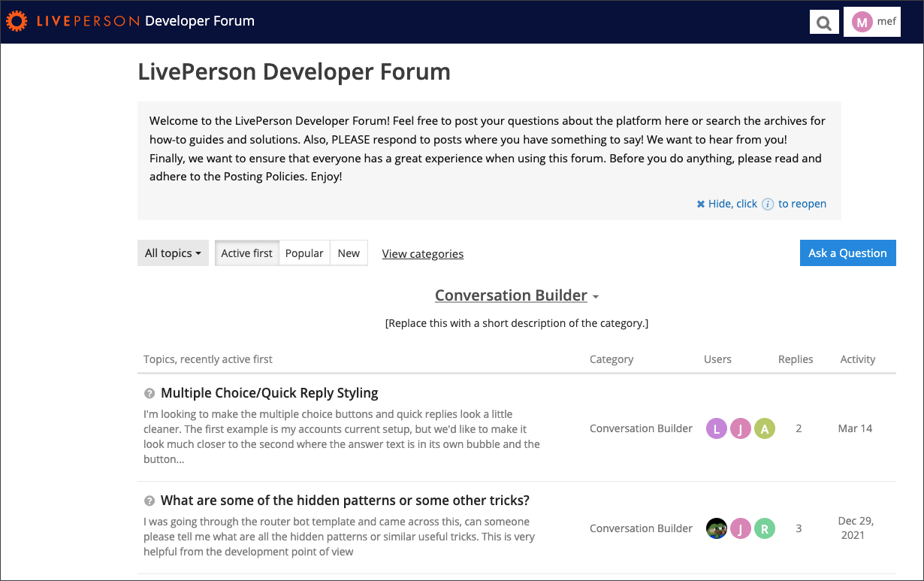Click the question icon beside Multiple Choice topic
This screenshot has width=924, height=581.
tap(149, 393)
